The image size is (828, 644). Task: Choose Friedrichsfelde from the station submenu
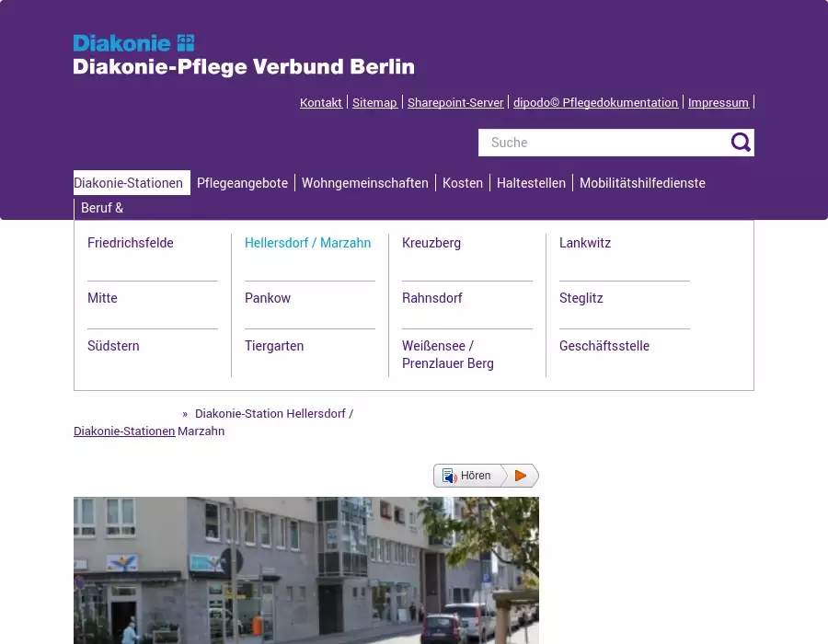click(x=131, y=243)
